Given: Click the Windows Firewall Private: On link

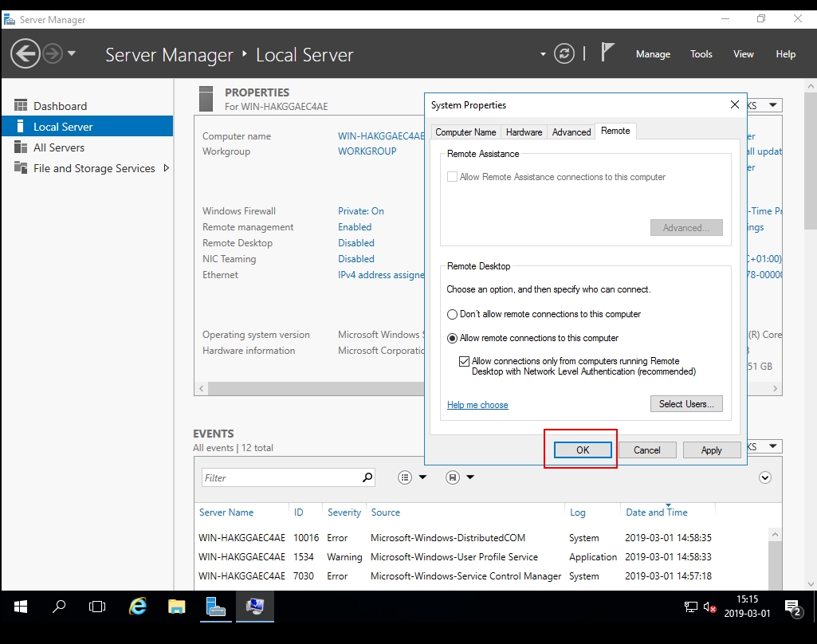Looking at the screenshot, I should pos(360,211).
